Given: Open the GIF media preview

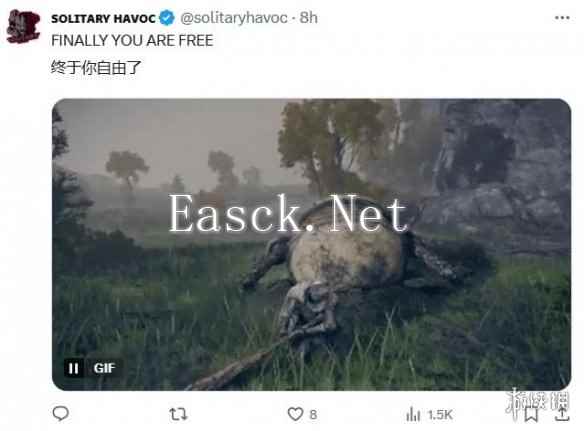Looking at the screenshot, I should point(311,244).
